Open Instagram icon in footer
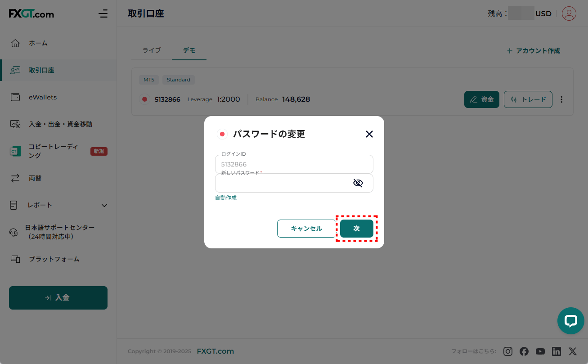This screenshot has height=364, width=588. click(508, 351)
